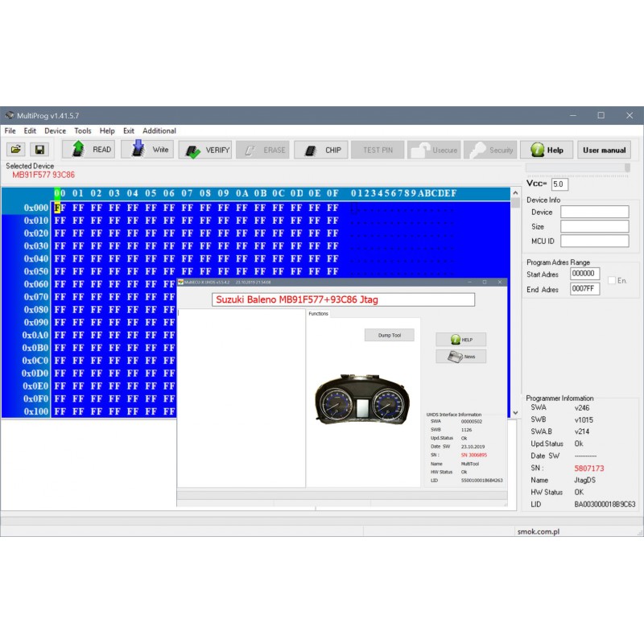Viewport: 644px width, 644px height.
Task: Open Help from the main toolbar
Action: point(546,150)
